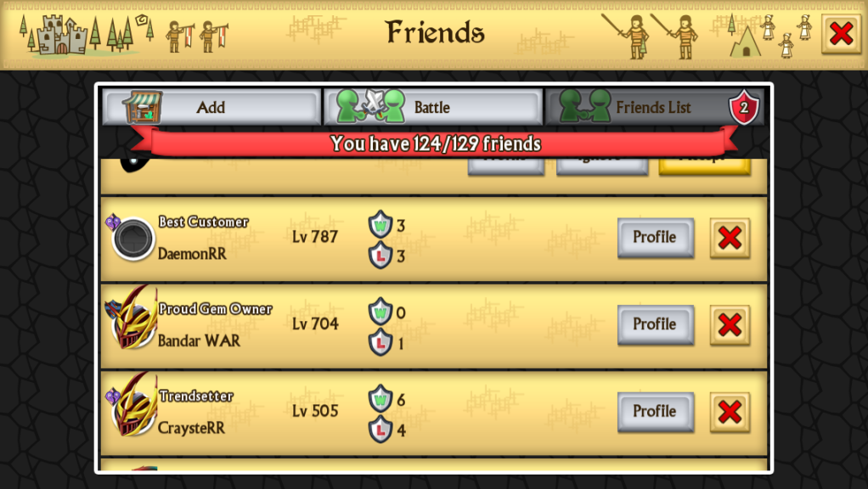Screen dimensions: 868x489
Task: Open CraysteRR's Profile
Action: (x=656, y=412)
